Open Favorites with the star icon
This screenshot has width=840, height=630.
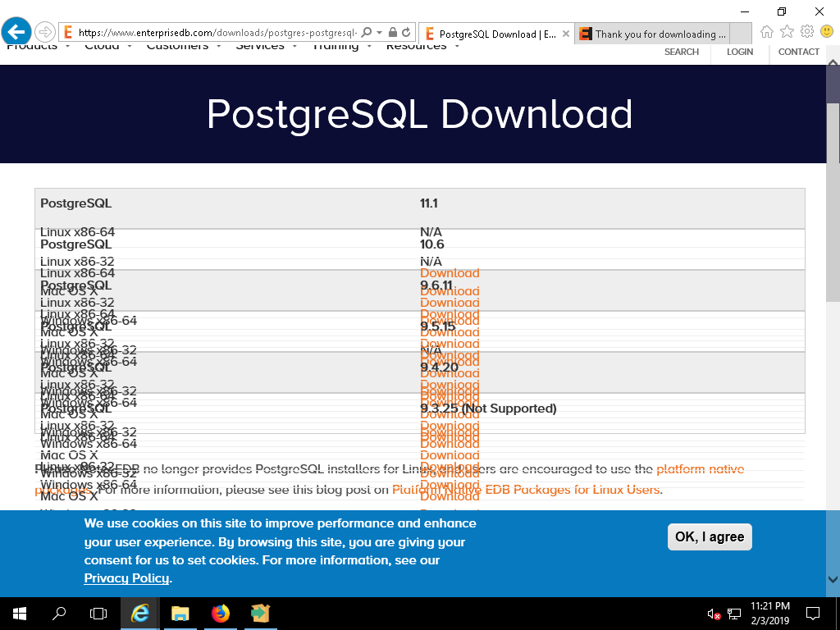point(787,32)
